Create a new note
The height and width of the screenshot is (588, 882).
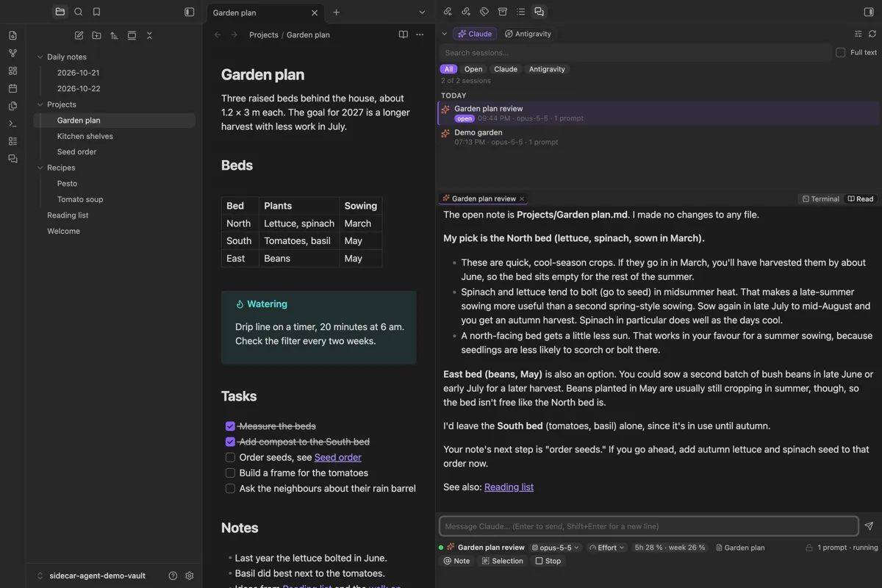point(79,35)
